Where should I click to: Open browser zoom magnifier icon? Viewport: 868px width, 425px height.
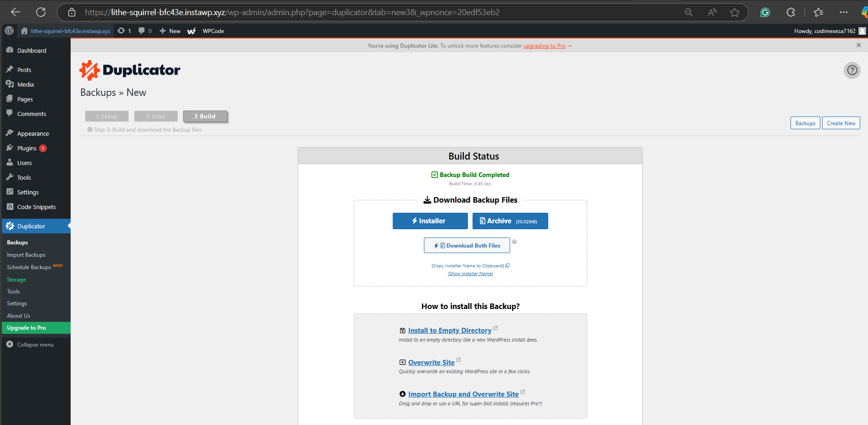pyautogui.click(x=689, y=12)
